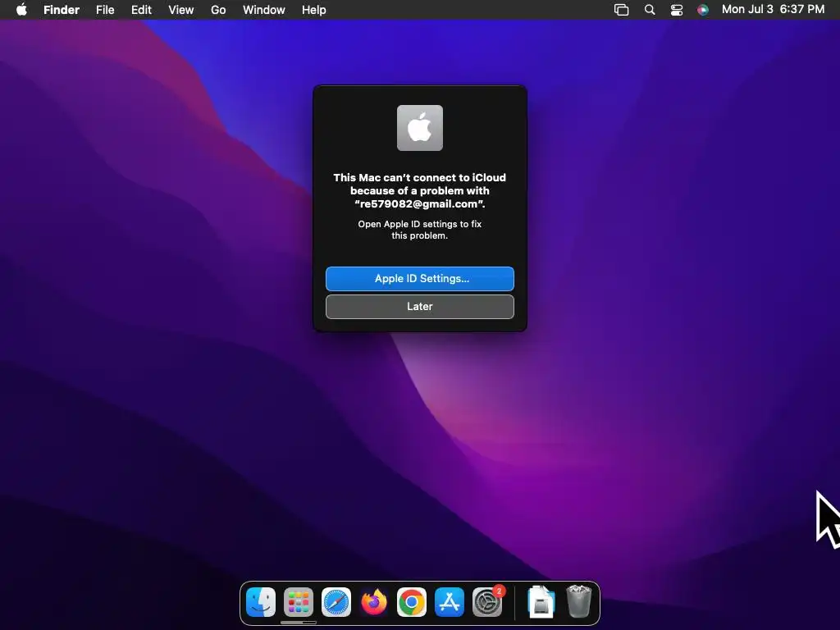This screenshot has height=630, width=840.
Task: Open the Help menu
Action: click(314, 10)
